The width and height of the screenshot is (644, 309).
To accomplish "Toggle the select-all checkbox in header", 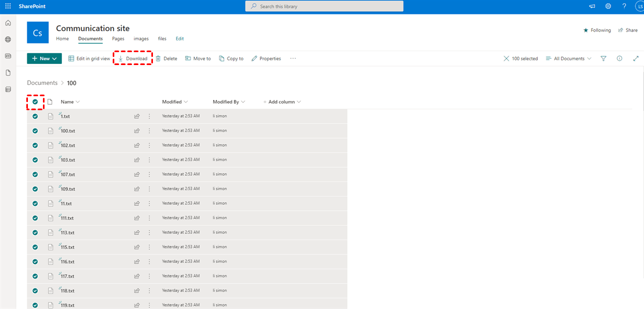I will (x=35, y=102).
